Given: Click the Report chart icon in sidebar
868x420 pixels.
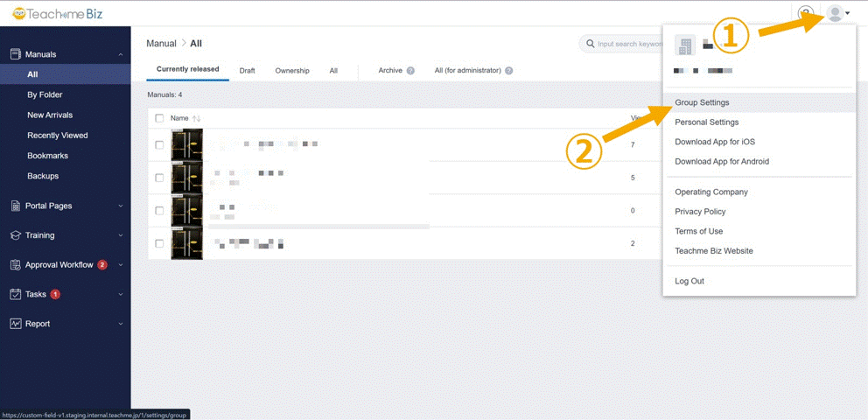Looking at the screenshot, I should pyautogui.click(x=15, y=324).
